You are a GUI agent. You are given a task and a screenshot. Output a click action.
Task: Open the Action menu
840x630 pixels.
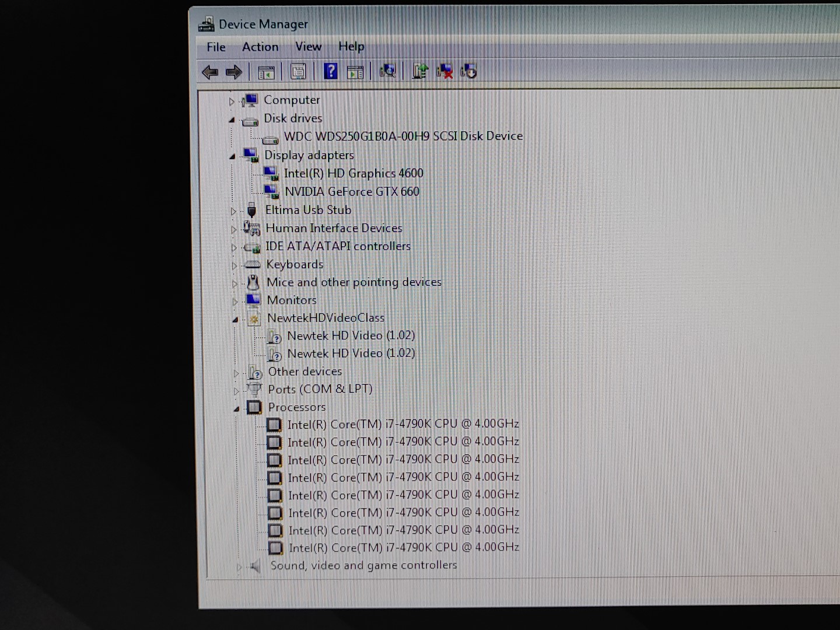pos(260,47)
